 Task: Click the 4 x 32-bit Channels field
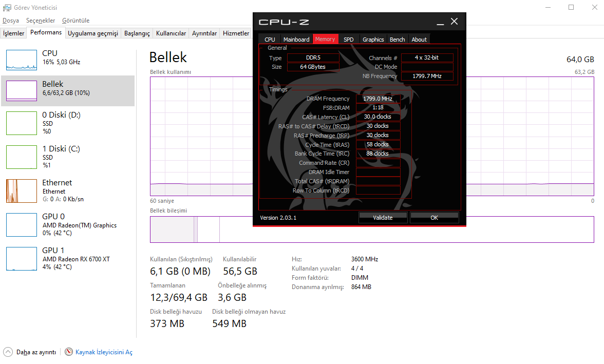click(427, 58)
